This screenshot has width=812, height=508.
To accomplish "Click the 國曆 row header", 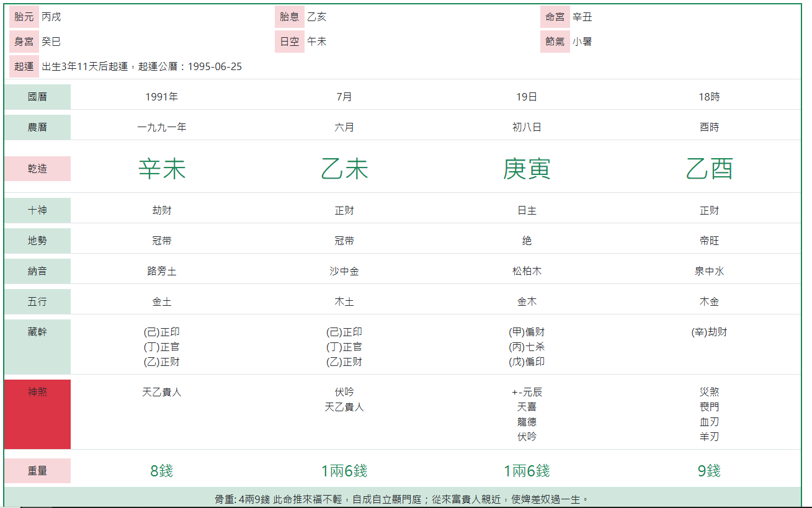I will click(37, 97).
